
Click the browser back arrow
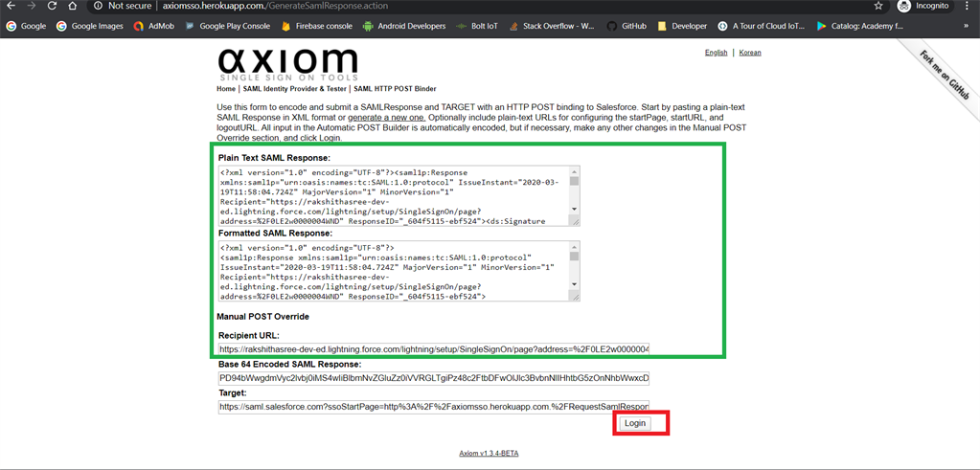(x=11, y=6)
